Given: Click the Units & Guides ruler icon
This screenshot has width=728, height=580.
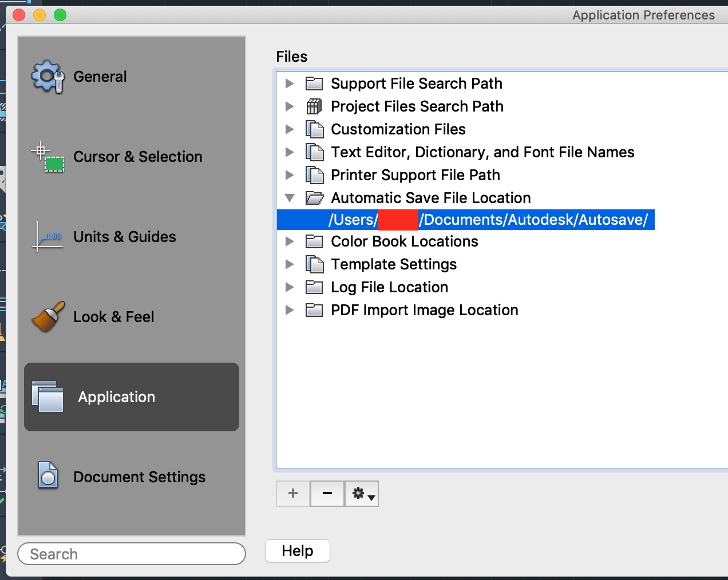Looking at the screenshot, I should click(48, 236).
